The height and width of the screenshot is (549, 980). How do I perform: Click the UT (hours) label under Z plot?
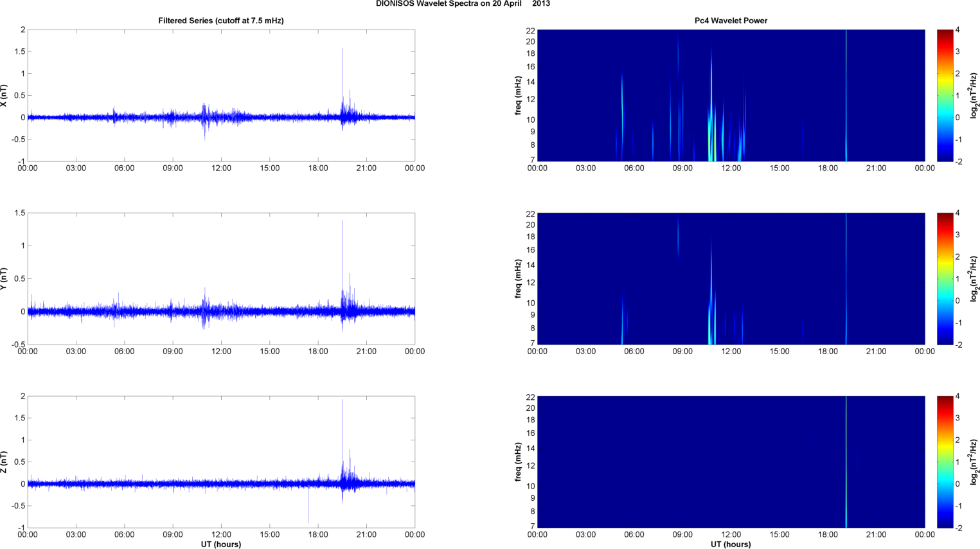click(220, 544)
